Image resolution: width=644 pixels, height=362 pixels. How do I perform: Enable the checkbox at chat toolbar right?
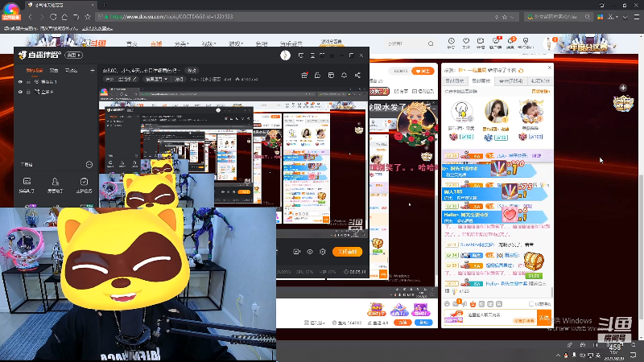click(x=531, y=304)
